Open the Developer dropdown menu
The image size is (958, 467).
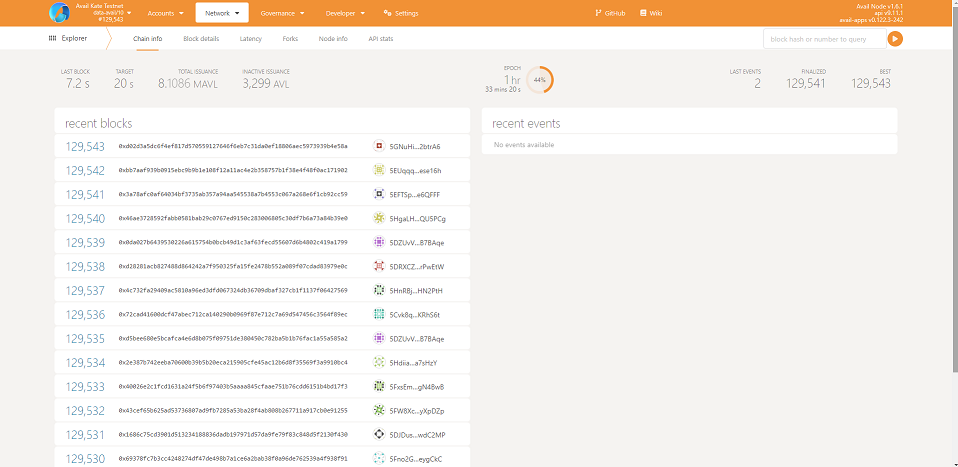[x=345, y=13]
